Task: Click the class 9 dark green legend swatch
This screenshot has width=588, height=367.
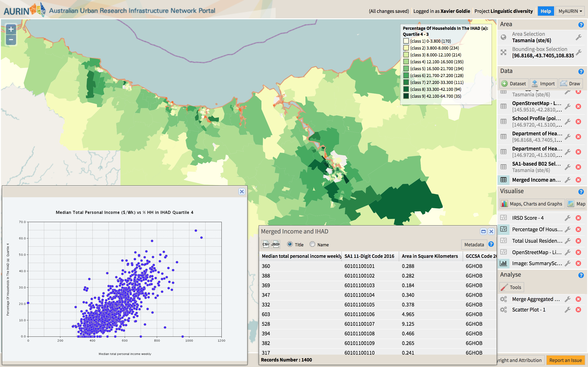Action: coord(406,96)
